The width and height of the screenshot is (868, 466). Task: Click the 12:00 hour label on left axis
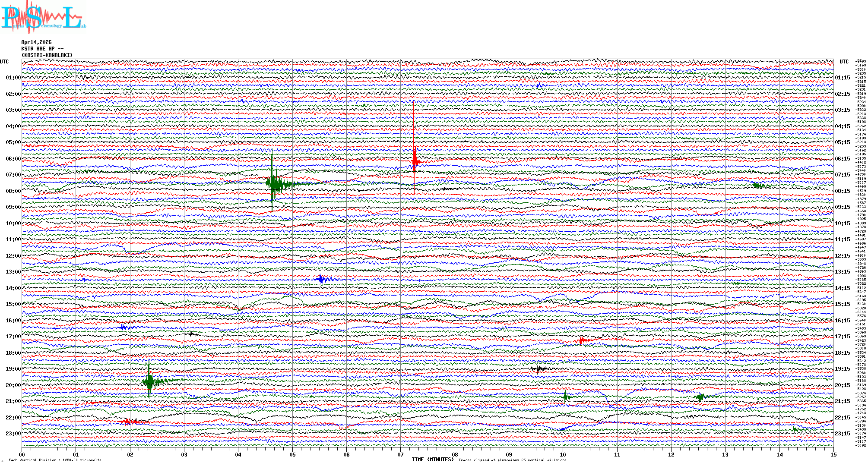point(13,256)
